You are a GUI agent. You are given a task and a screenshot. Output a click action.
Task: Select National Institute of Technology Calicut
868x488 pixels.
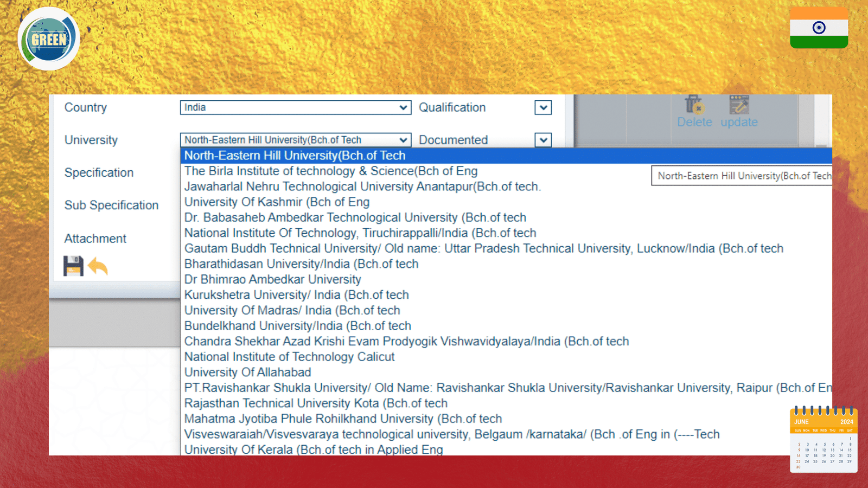pyautogui.click(x=289, y=357)
